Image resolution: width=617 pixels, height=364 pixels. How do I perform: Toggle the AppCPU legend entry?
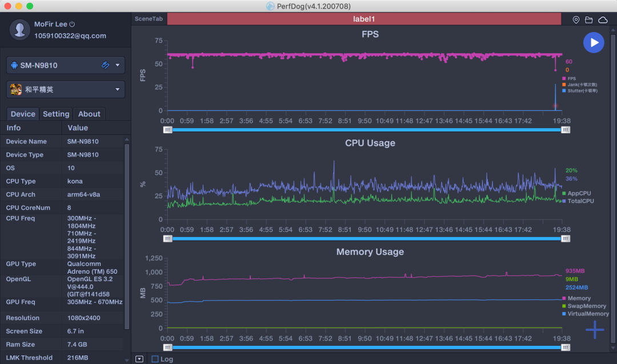(576, 193)
